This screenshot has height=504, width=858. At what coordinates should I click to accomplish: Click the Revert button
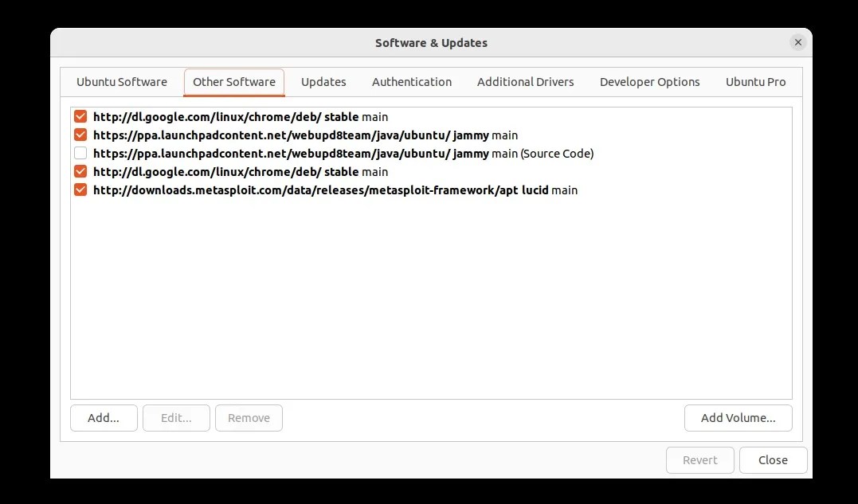click(x=699, y=459)
